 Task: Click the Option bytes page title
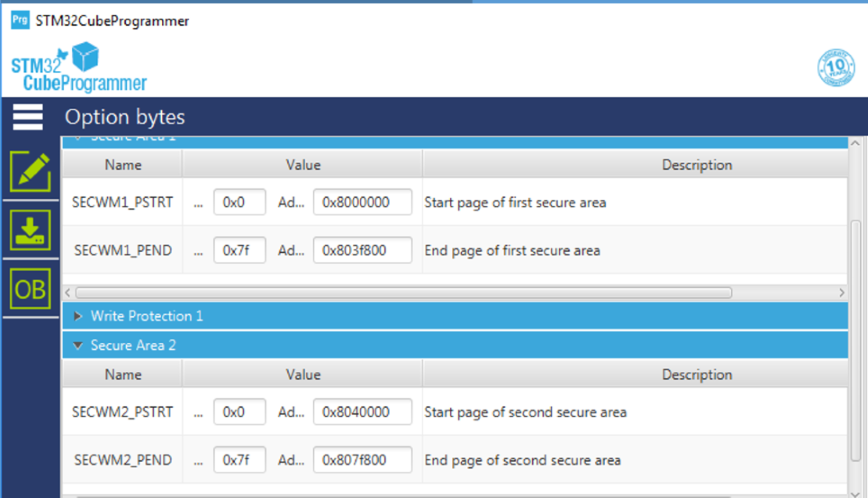125,117
